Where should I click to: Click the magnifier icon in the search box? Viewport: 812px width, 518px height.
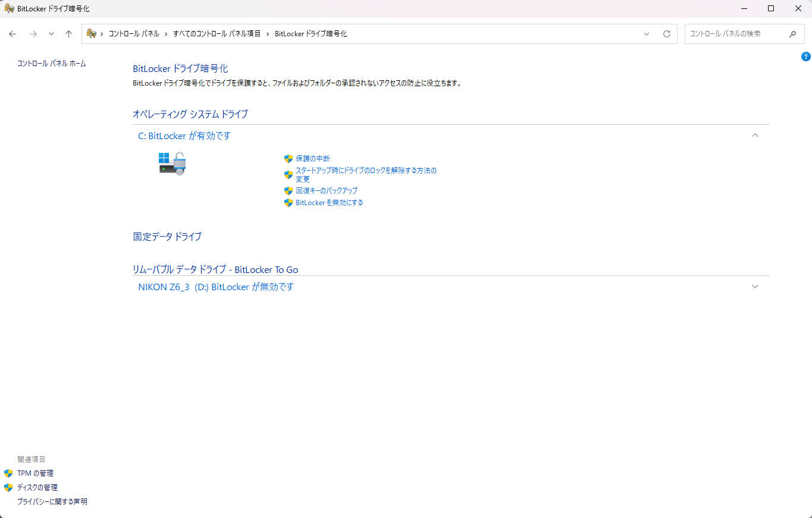(x=792, y=34)
